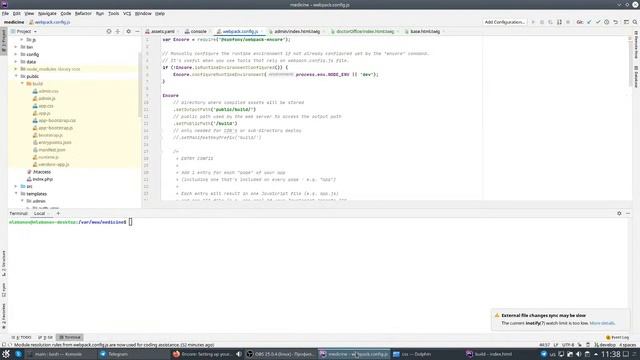Click Add Configuration button
The width and height of the screenshot is (640, 360).
[504, 22]
